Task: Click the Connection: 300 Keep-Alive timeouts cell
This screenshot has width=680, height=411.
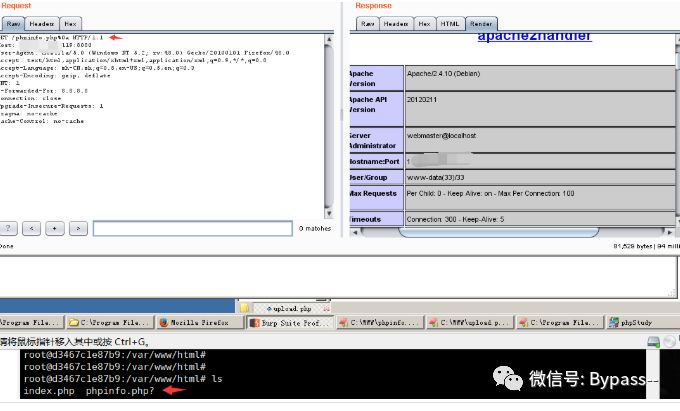Action: point(539,219)
